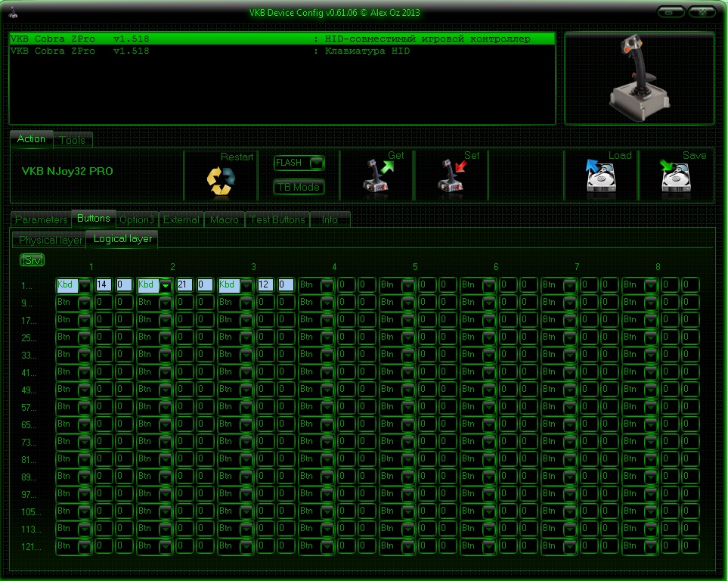728x581 pixels.
Task: Click the field with value 21
Action: click(x=184, y=285)
